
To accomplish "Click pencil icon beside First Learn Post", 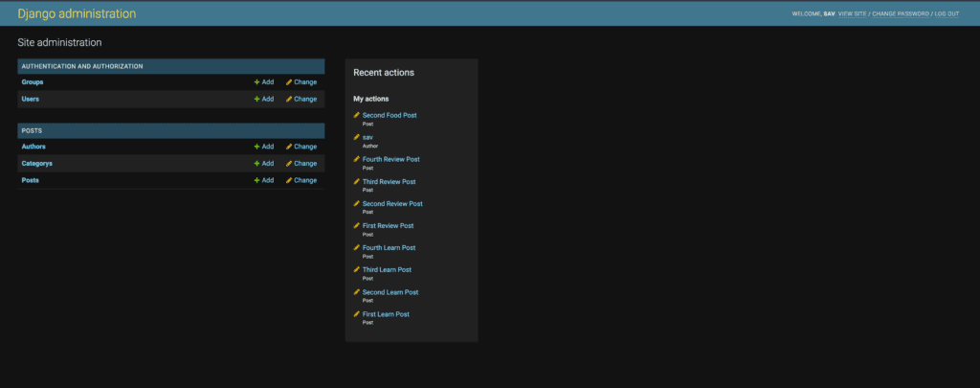I will pos(357,314).
